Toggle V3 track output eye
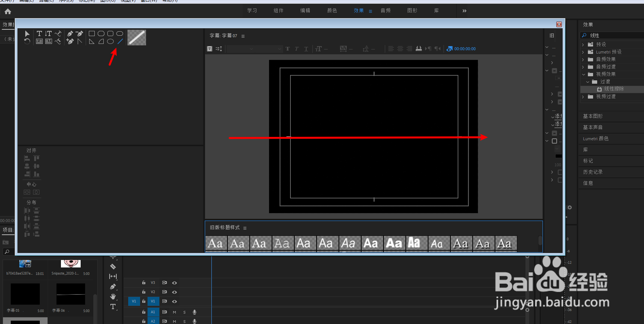Image resolution: width=644 pixels, height=324 pixels. coord(174,283)
